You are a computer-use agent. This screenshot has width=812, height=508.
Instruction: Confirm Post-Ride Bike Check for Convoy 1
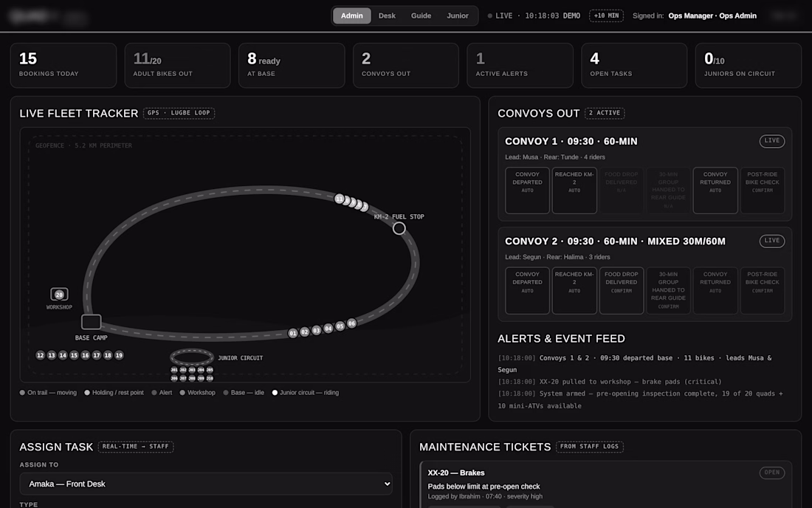click(x=763, y=190)
